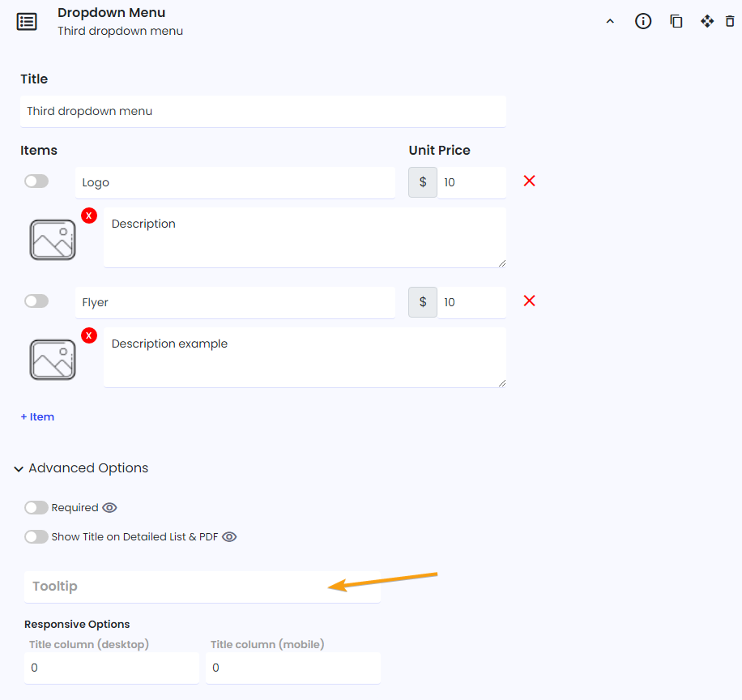Click the Title column (desktop) field
The width and height of the screenshot is (742, 700).
click(112, 668)
